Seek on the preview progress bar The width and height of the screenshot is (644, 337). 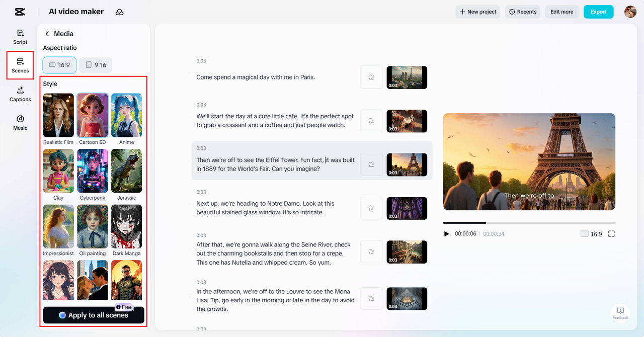[529, 223]
